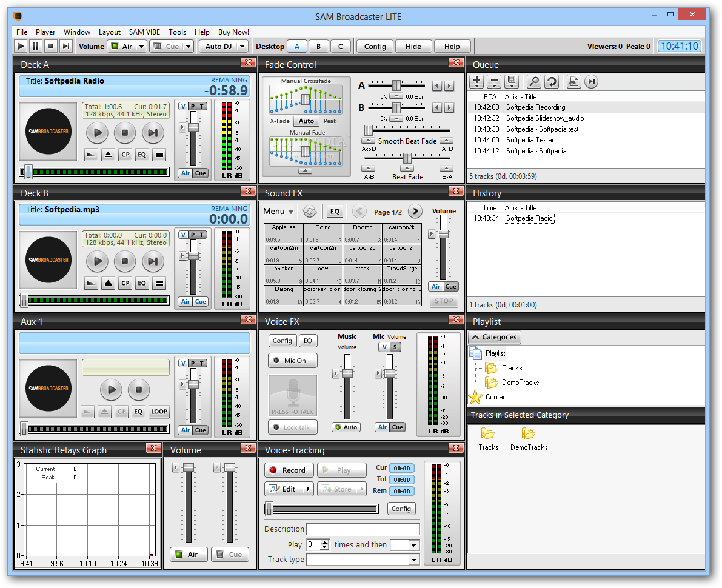Viewport: 722px width, 588px height.
Task: Stop Aux 1 with its round stop button
Action: pos(139,390)
